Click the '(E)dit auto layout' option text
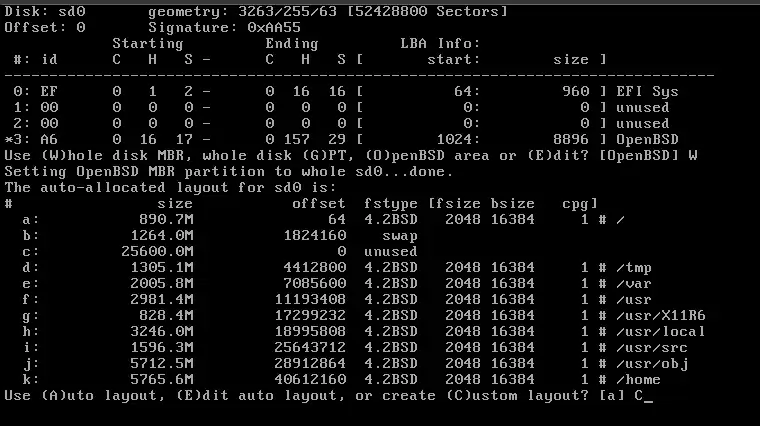The height and width of the screenshot is (426, 760). point(261,395)
